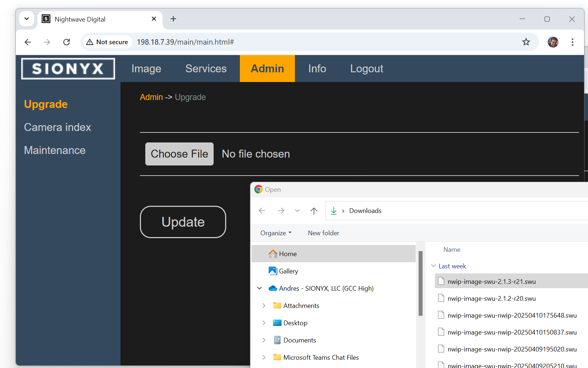The width and height of the screenshot is (588, 368).
Task: Open Camera index in sidebar
Action: [x=58, y=127]
